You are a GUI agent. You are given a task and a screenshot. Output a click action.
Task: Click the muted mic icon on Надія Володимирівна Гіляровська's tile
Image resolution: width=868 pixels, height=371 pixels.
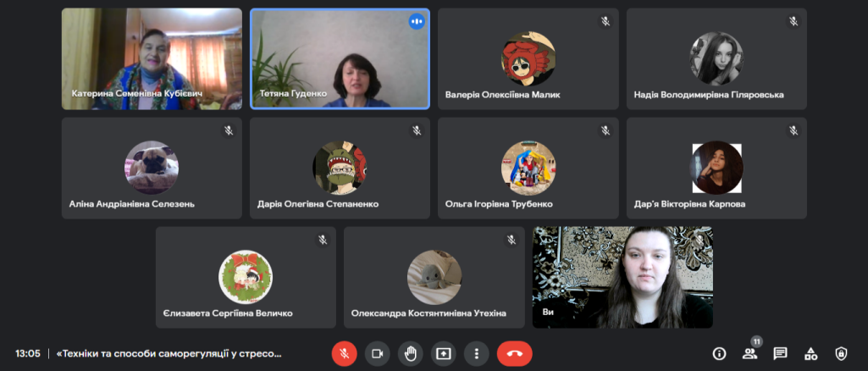793,21
